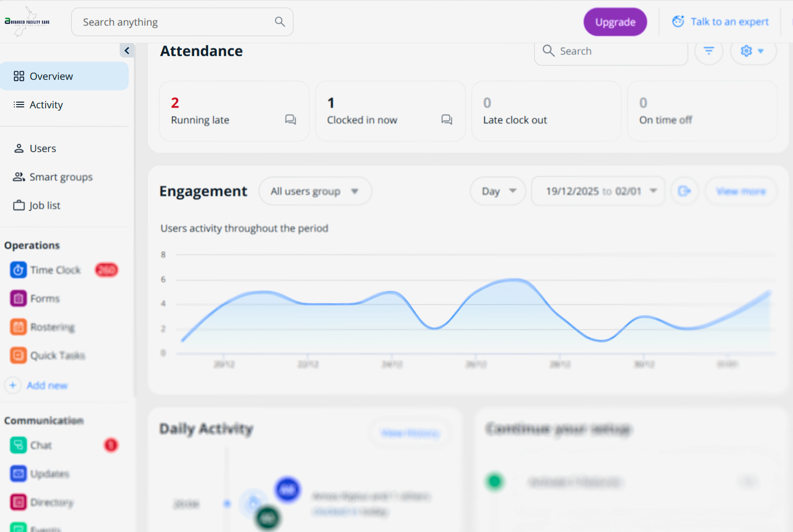Viewport: 793px width, 532px height.
Task: Click the Time Clock app icon
Action: click(x=19, y=270)
